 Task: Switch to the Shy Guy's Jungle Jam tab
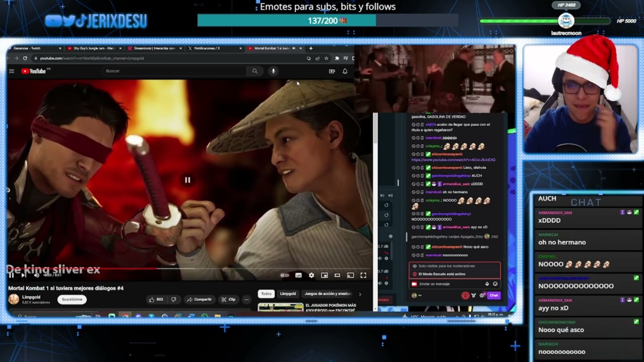click(x=95, y=48)
